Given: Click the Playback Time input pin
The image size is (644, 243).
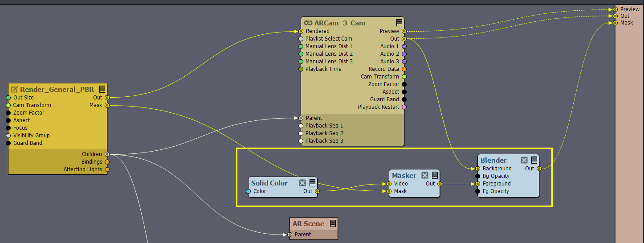Looking at the screenshot, I should 301,69.
